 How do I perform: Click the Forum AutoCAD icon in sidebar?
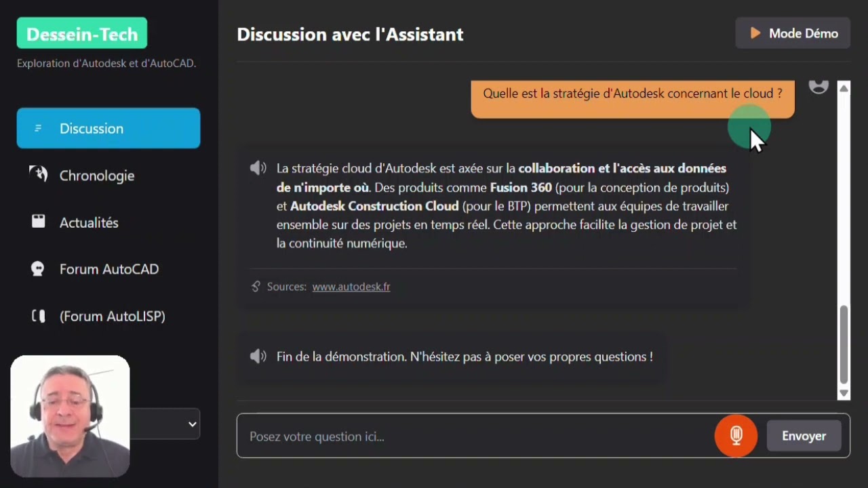pyautogui.click(x=39, y=269)
